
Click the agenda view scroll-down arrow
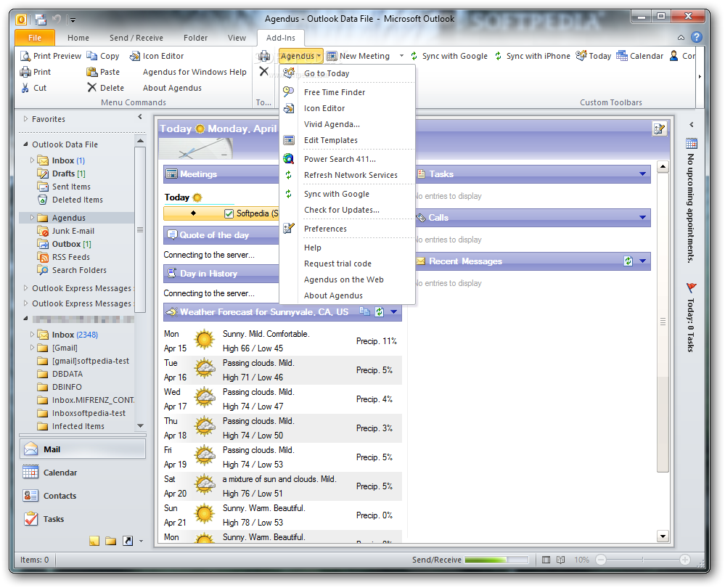(663, 536)
